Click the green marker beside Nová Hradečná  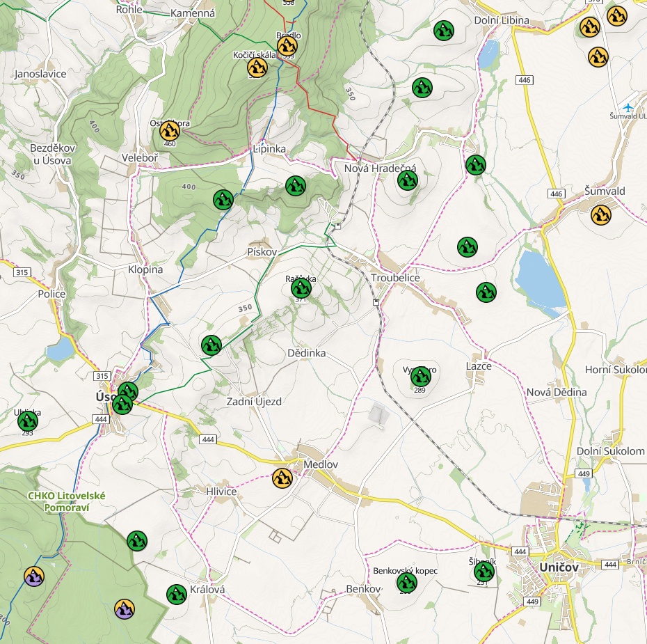(x=408, y=180)
